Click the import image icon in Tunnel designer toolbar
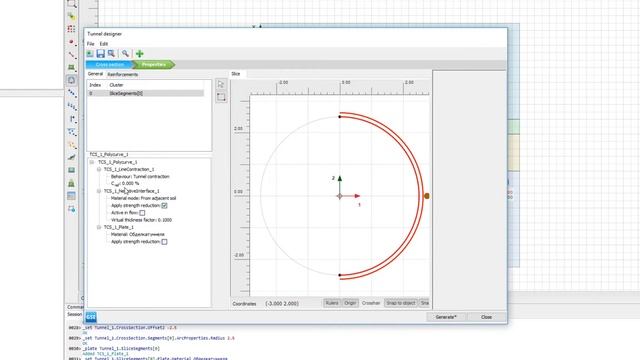 (x=90, y=53)
